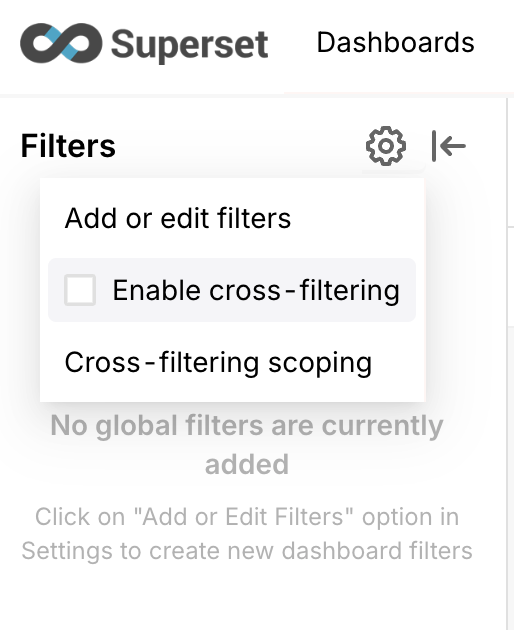
Task: Click the filter bar's right-edge divider
Action: (506, 364)
